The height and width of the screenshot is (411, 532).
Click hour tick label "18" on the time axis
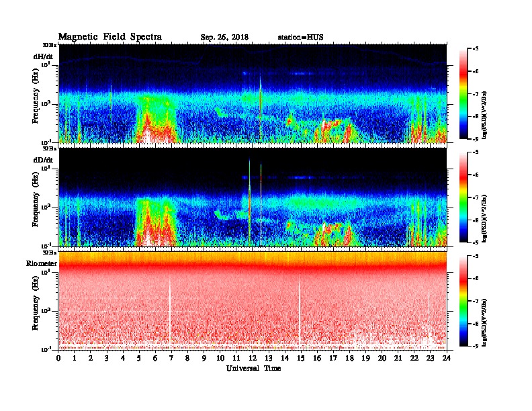(x=349, y=358)
